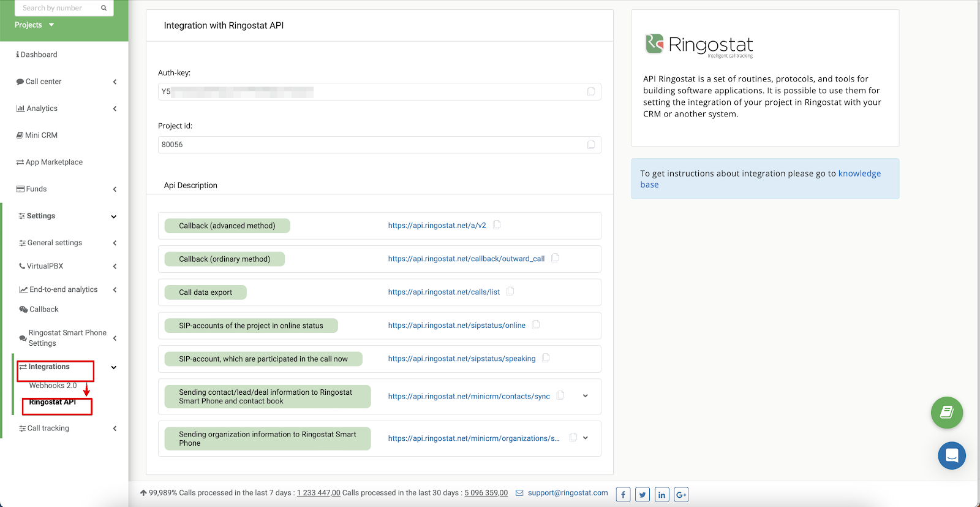The height and width of the screenshot is (507, 980).
Task: Expand General settings submenu arrow
Action: [x=115, y=243]
